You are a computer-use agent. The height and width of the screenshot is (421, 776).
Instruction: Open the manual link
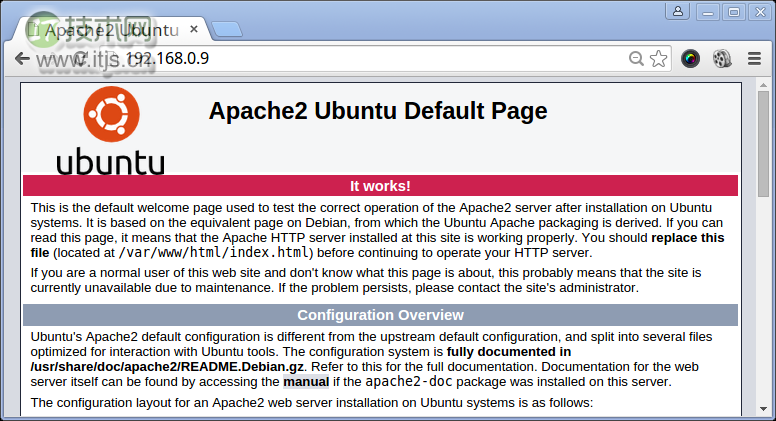coord(306,382)
